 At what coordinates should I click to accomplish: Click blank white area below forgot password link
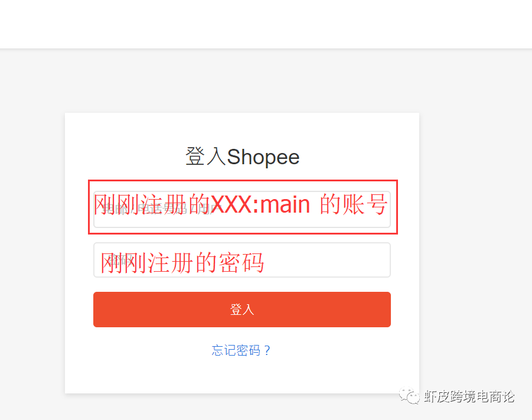pos(242,375)
